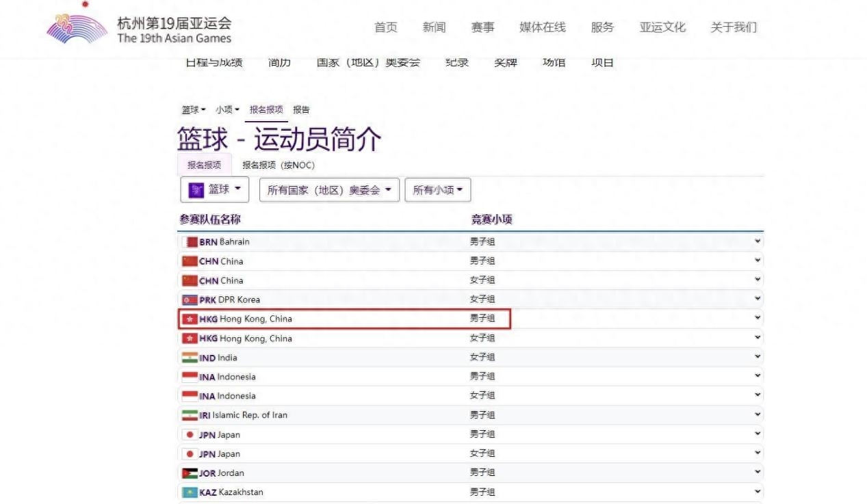Click the Islamic Rep. of Iran flag
Screen dimensions: 867x504
pyautogui.click(x=190, y=415)
